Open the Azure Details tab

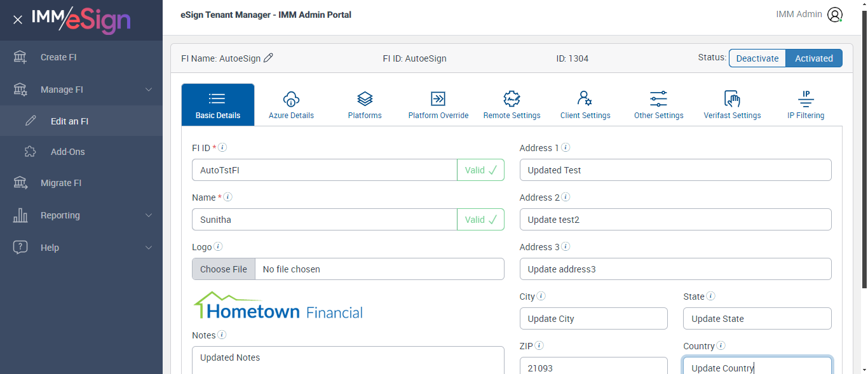(291, 105)
